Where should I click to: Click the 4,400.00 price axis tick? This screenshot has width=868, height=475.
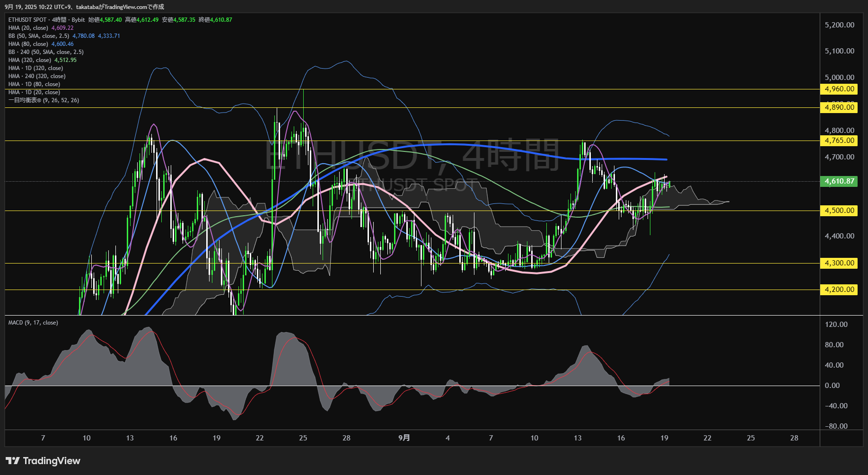tap(840, 236)
